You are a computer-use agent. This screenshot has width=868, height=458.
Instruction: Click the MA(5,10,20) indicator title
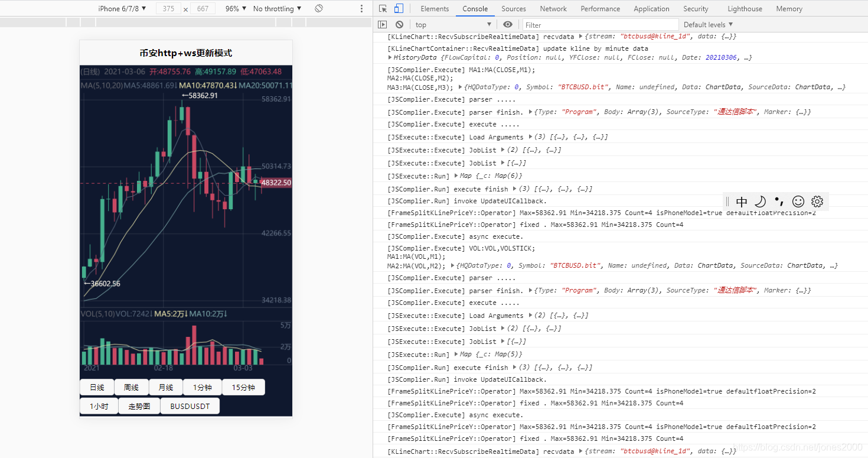(x=102, y=85)
